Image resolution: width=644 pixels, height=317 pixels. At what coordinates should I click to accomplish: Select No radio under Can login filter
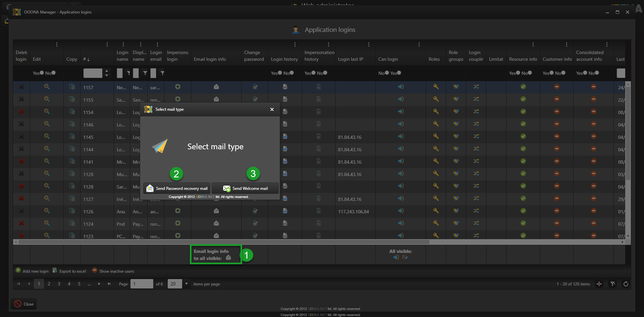point(387,73)
